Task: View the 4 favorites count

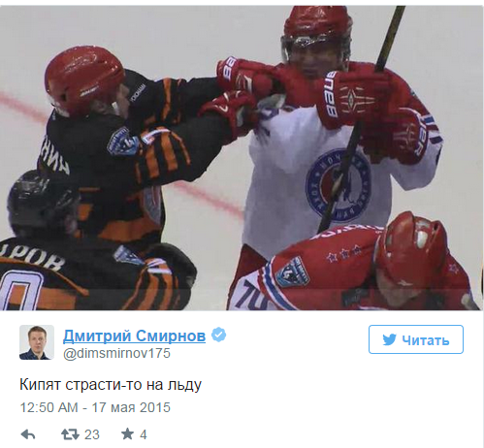Action: click(144, 434)
